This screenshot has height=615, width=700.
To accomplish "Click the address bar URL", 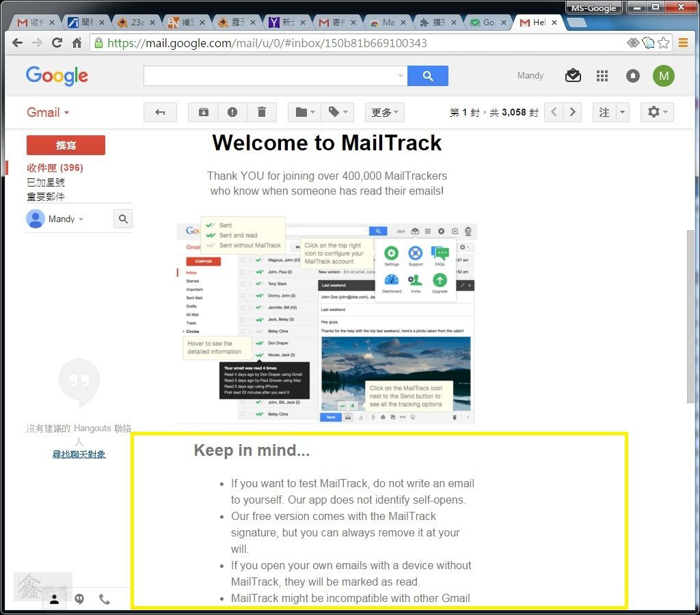I will (267, 43).
